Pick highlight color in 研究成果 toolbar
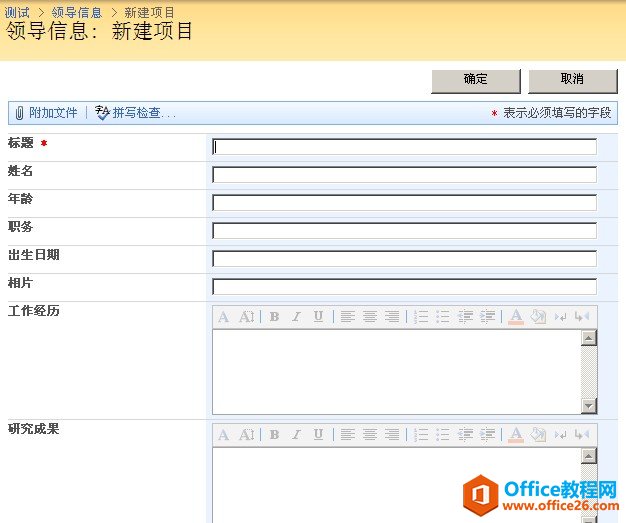626x523 pixels. pos(538,435)
